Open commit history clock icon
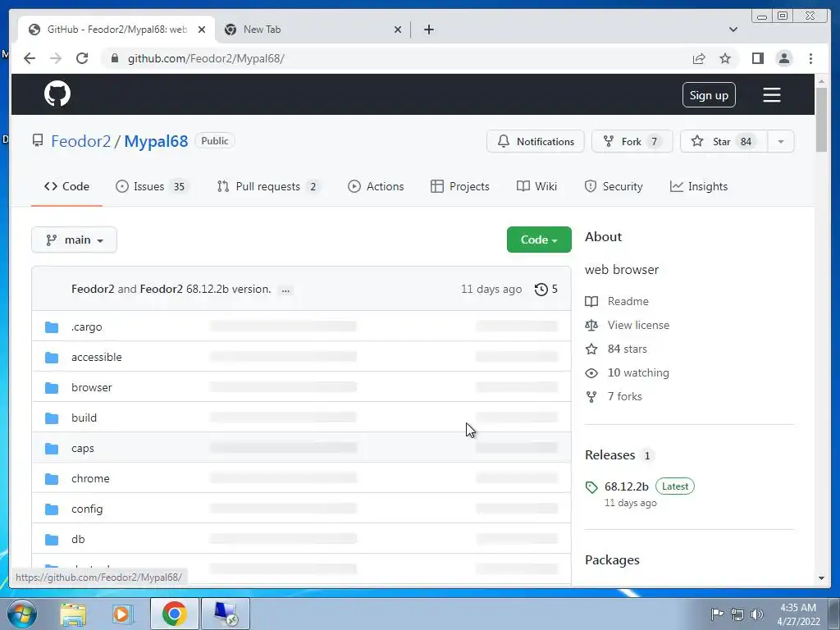The width and height of the screenshot is (840, 630). coord(541,290)
